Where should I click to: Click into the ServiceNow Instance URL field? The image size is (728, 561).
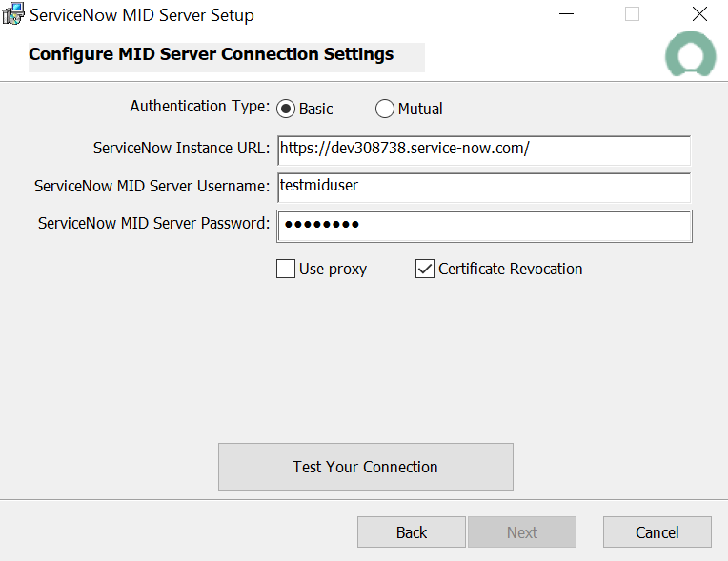483,150
